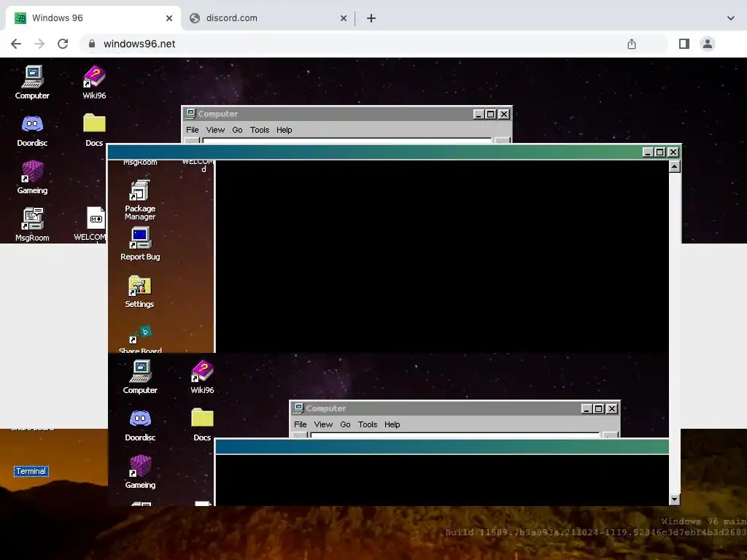Close the upper Computer window

pyautogui.click(x=503, y=114)
